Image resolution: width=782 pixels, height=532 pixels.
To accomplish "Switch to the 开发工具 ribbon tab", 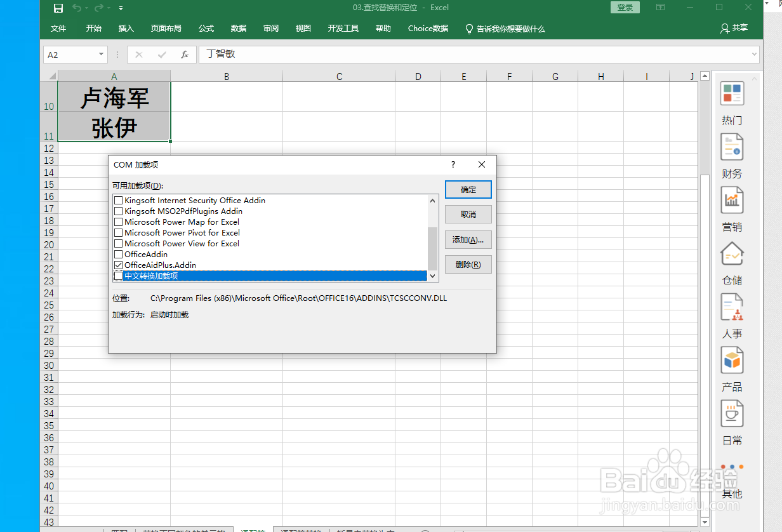I will pos(343,29).
